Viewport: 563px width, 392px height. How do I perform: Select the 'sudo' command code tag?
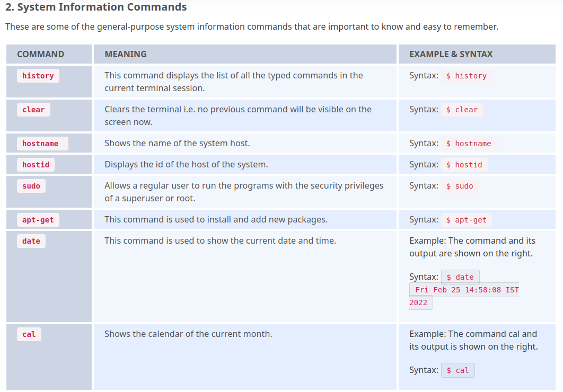tap(31, 186)
